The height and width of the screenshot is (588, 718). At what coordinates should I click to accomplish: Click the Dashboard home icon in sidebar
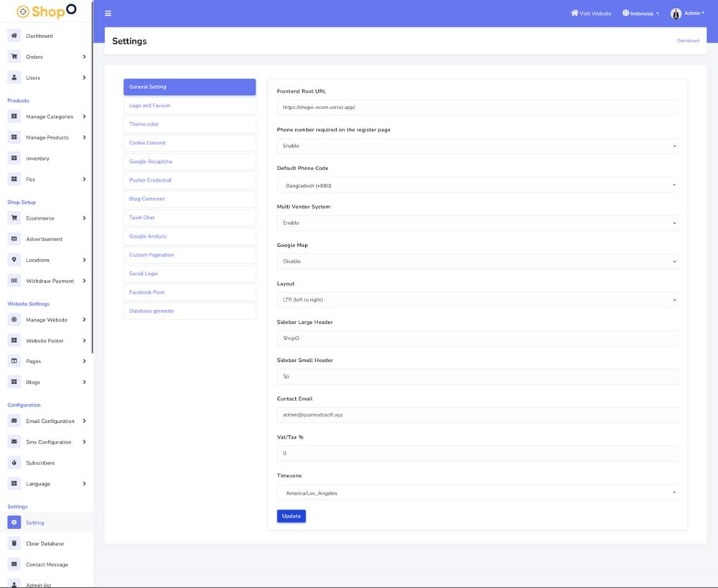click(14, 36)
